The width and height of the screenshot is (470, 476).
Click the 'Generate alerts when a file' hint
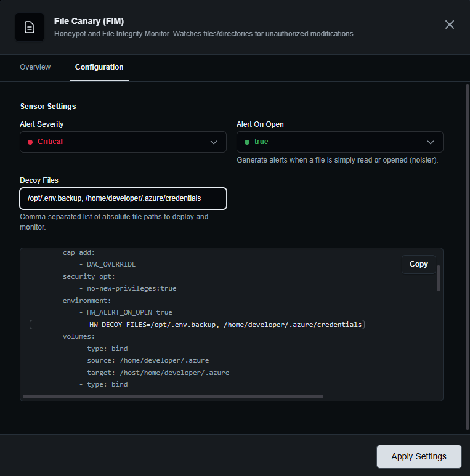pos(338,160)
